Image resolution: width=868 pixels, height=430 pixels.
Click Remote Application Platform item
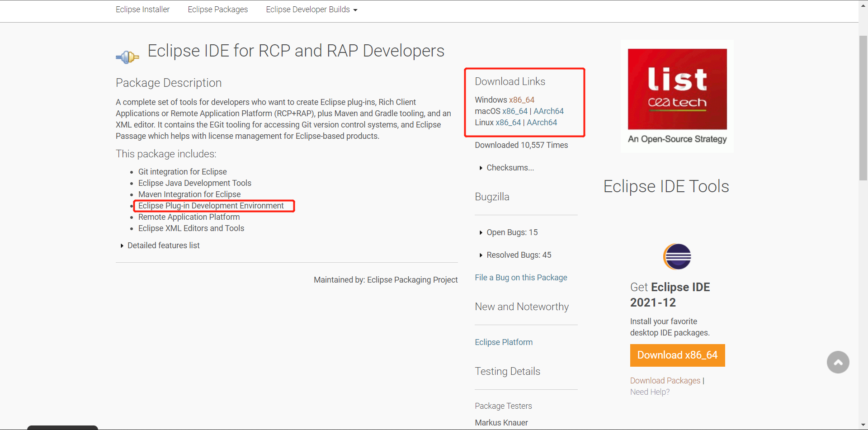189,217
